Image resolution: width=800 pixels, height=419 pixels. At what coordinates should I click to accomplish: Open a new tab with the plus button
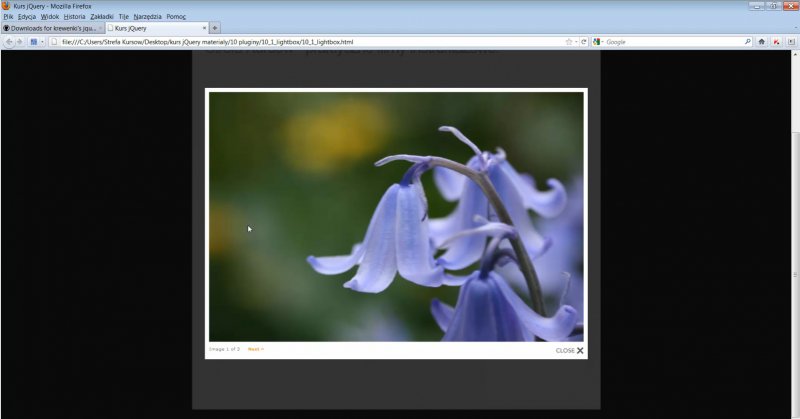click(215, 28)
